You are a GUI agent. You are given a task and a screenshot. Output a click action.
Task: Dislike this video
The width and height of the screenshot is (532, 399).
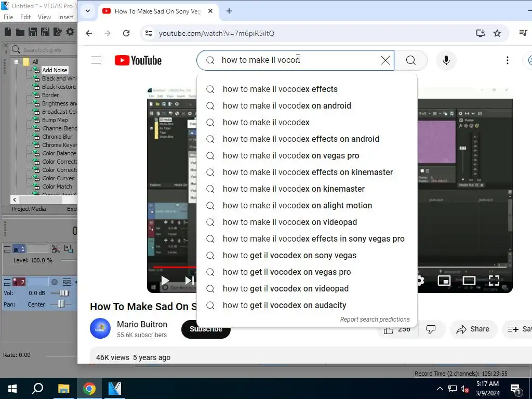[431, 329]
